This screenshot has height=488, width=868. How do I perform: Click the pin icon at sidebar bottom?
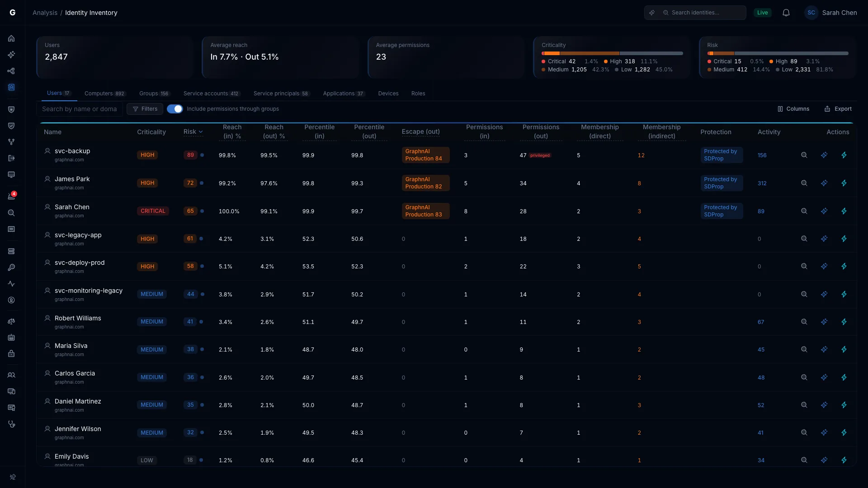click(x=13, y=477)
